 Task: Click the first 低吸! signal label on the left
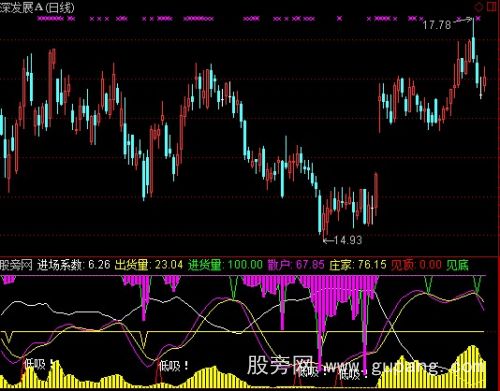[x=39, y=364]
